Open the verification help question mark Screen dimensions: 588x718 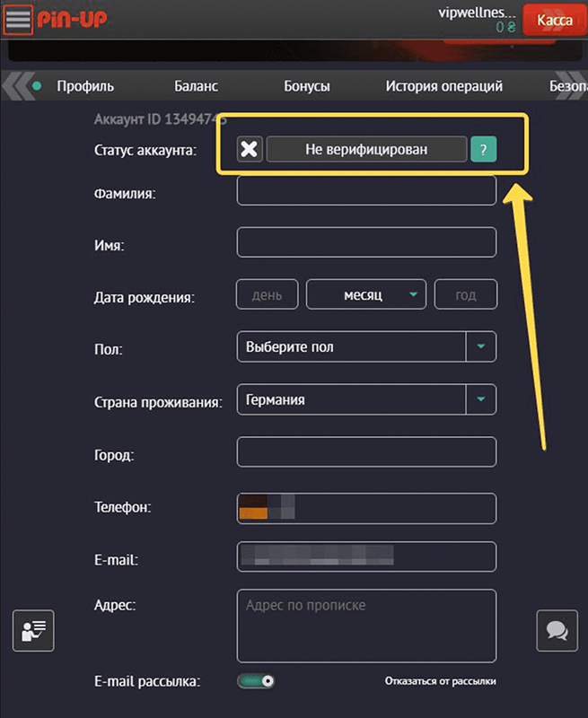[484, 149]
